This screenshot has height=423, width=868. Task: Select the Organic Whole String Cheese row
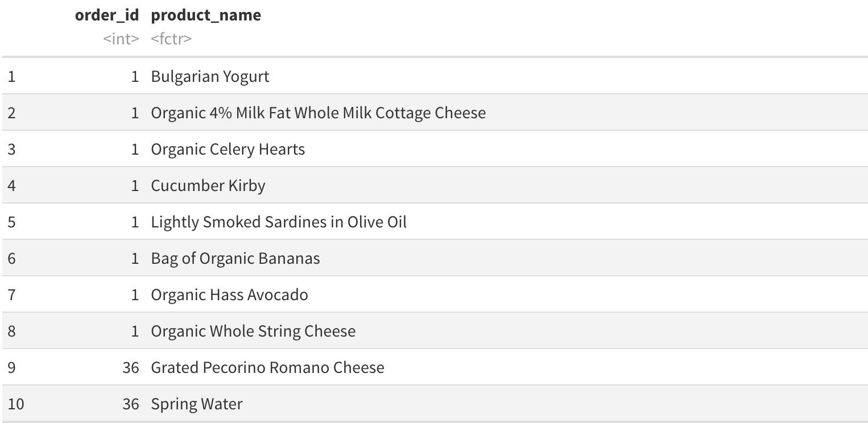click(x=434, y=331)
